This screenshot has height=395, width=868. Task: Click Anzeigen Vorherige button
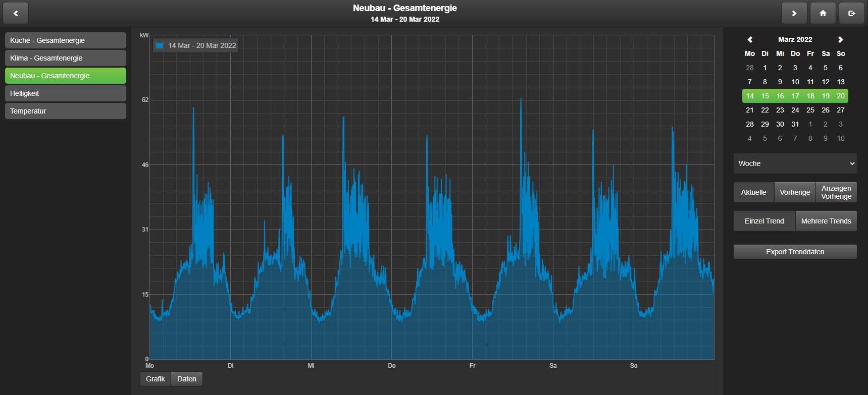(x=836, y=192)
